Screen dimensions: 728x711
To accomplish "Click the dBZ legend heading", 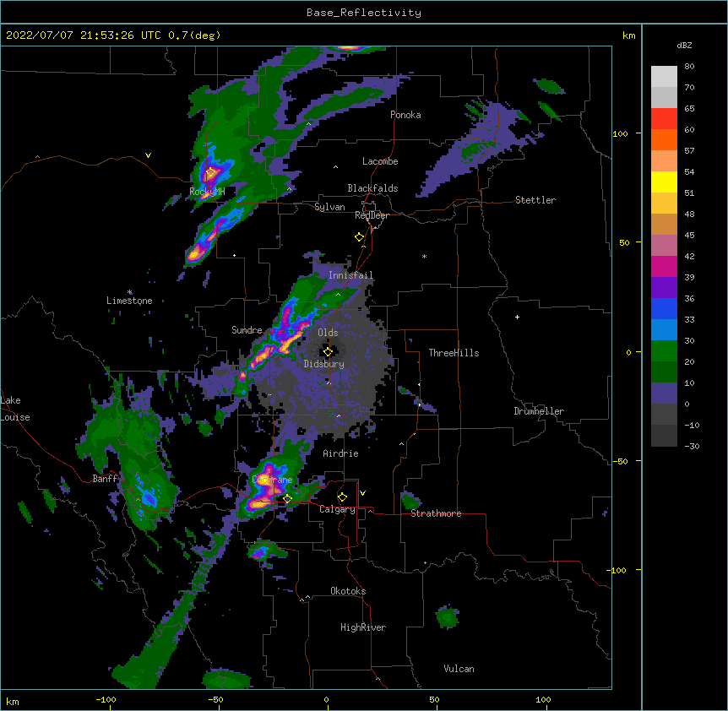I will (684, 45).
